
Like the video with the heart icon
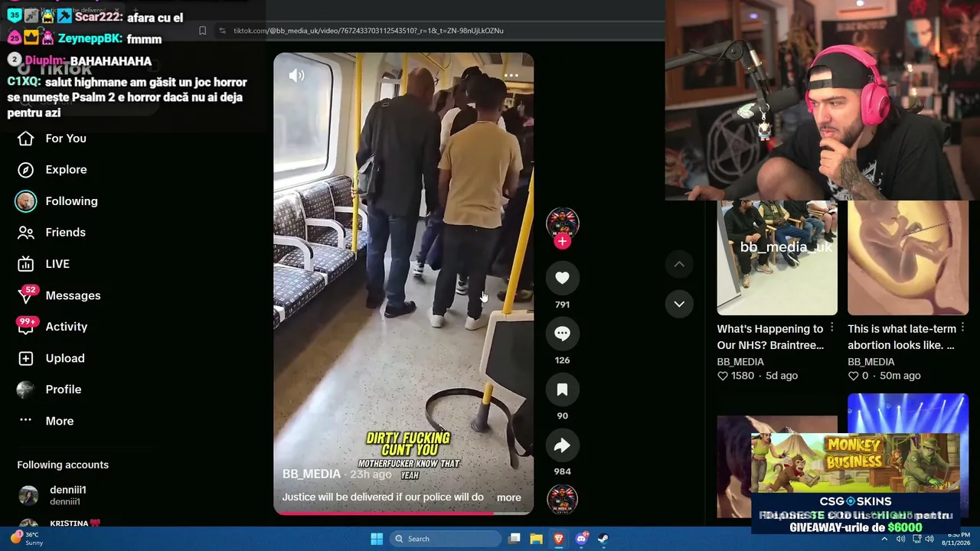pyautogui.click(x=562, y=278)
